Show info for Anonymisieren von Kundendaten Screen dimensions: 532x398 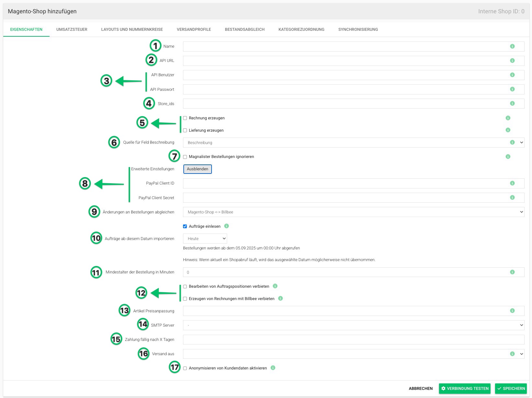coord(273,368)
